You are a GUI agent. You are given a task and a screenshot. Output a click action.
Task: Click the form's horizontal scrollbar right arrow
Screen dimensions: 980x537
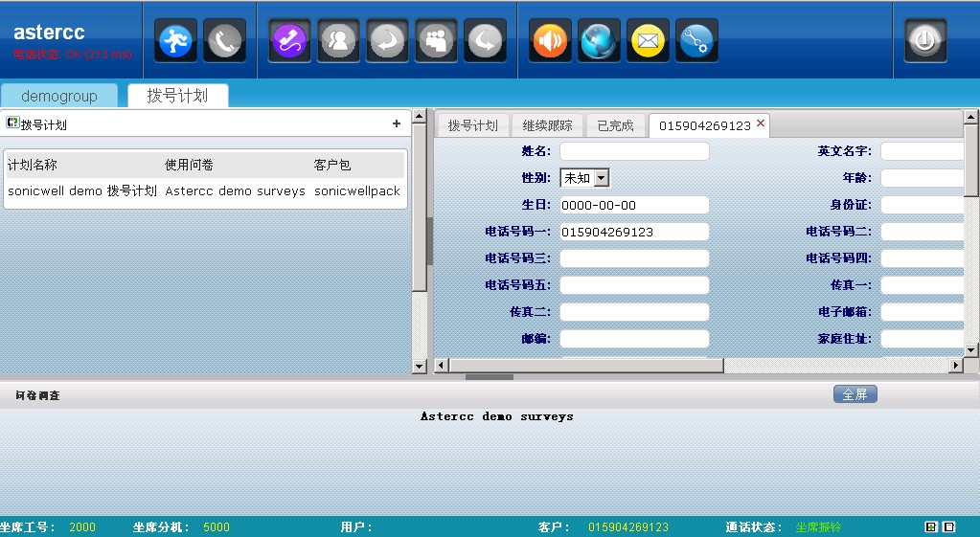pos(955,366)
